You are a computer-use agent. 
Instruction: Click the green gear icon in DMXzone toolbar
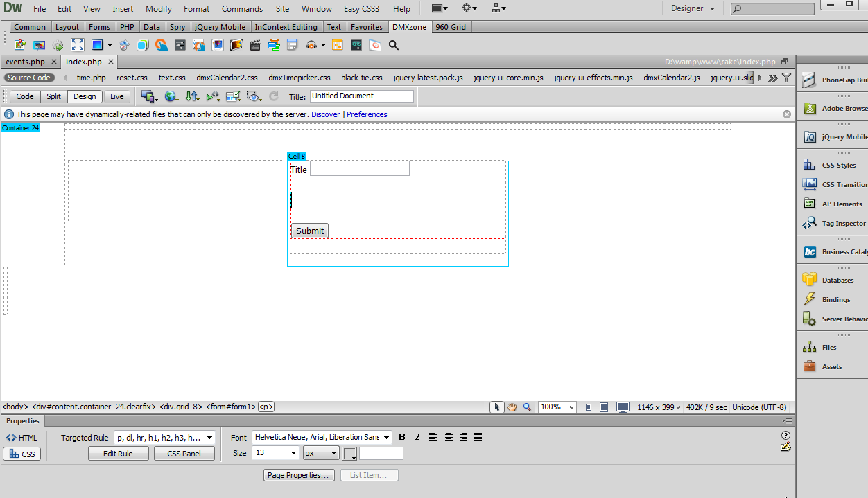(x=58, y=45)
